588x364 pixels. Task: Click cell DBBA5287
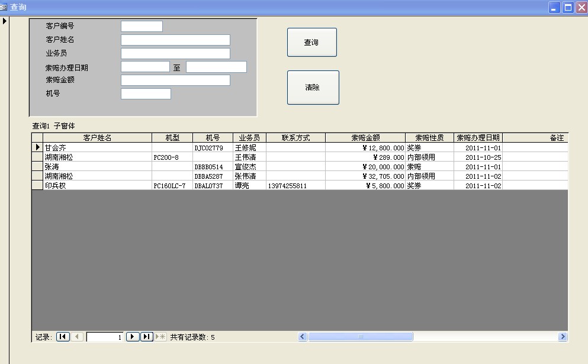click(213, 176)
